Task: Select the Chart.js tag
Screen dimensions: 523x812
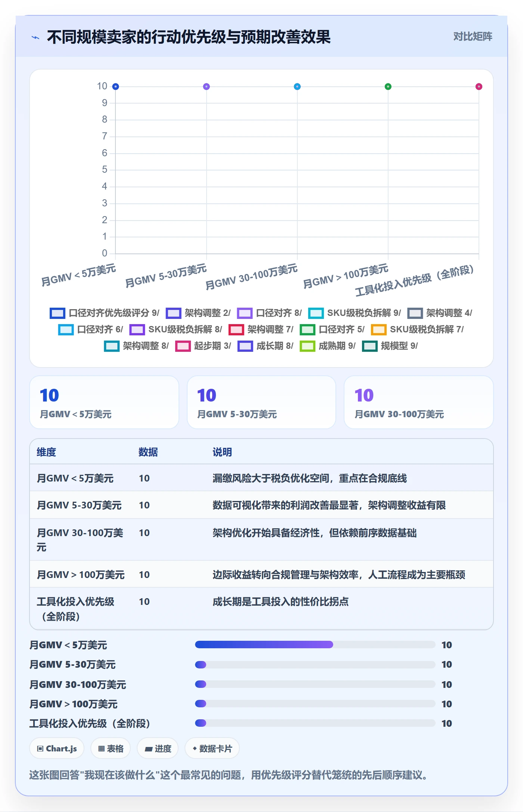Action: [57, 748]
